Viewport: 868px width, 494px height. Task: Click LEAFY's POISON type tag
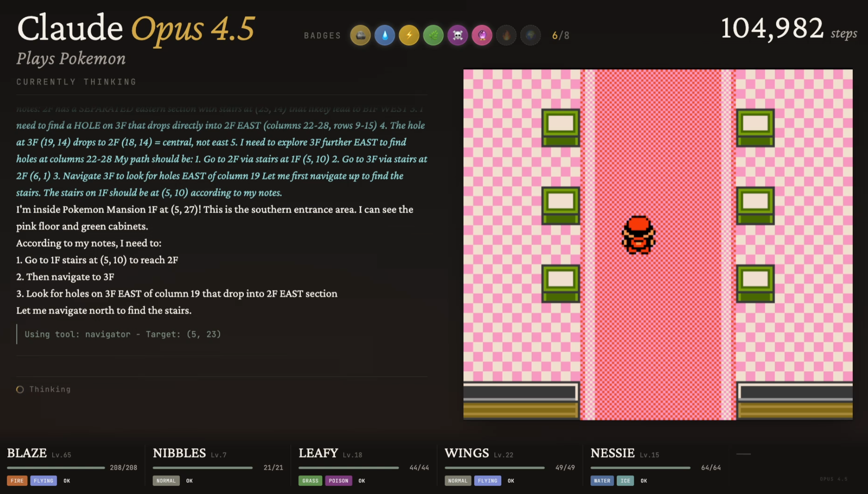click(338, 480)
